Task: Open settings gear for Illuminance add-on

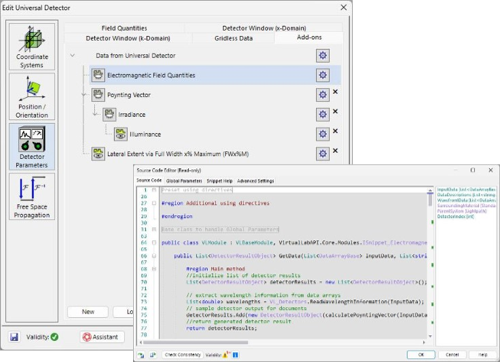Action: (323, 134)
